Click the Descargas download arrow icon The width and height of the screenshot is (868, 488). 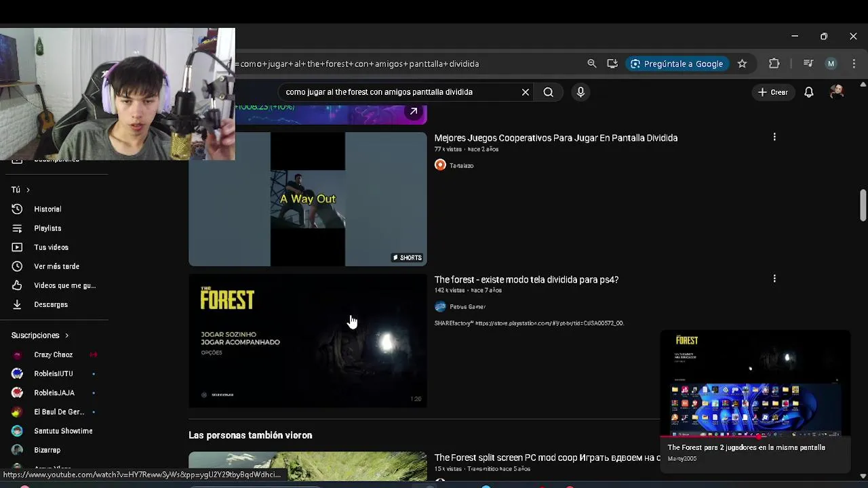point(18,304)
